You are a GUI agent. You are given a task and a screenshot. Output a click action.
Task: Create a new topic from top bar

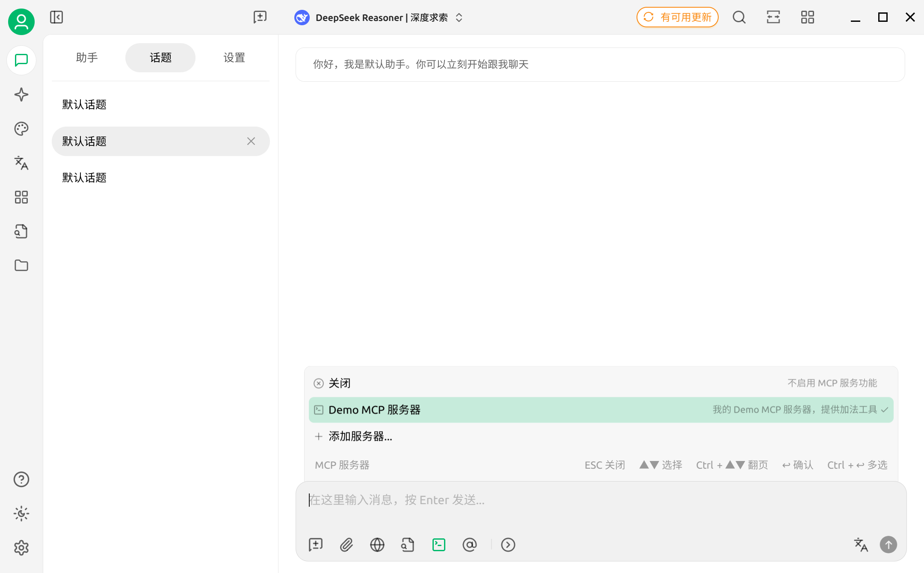[260, 18]
